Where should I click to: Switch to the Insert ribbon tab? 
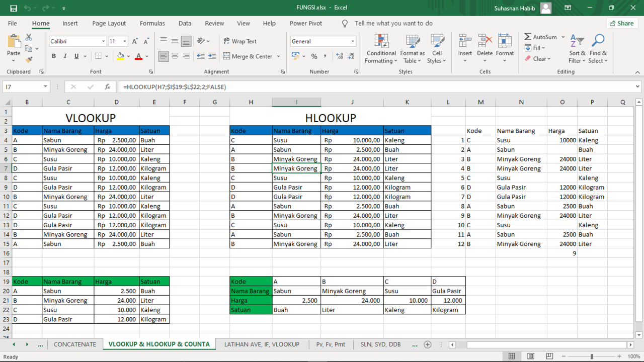(70, 23)
